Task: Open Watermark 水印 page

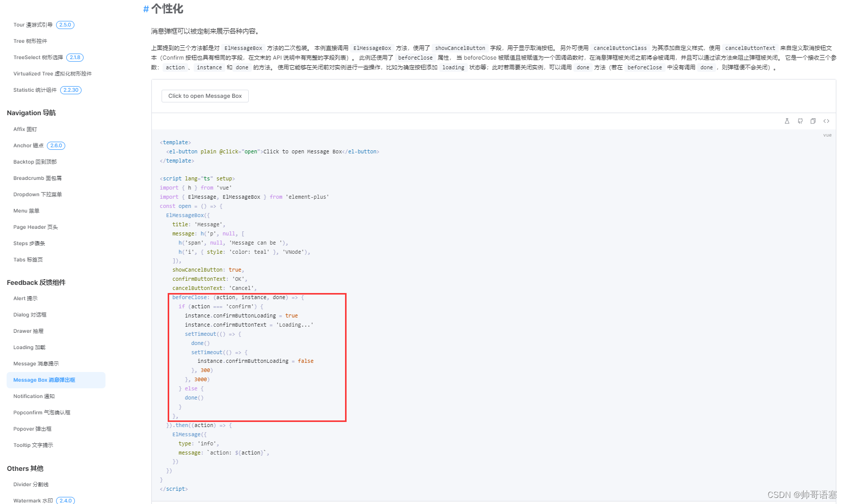Action: pos(33,501)
